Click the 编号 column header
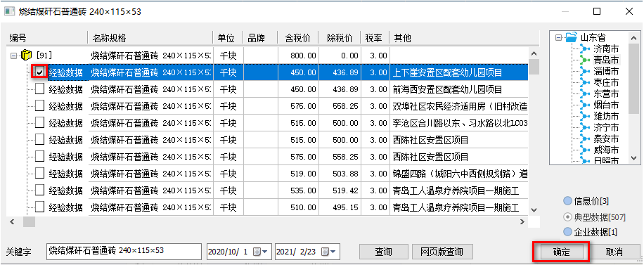The image size is (644, 265). coord(46,39)
